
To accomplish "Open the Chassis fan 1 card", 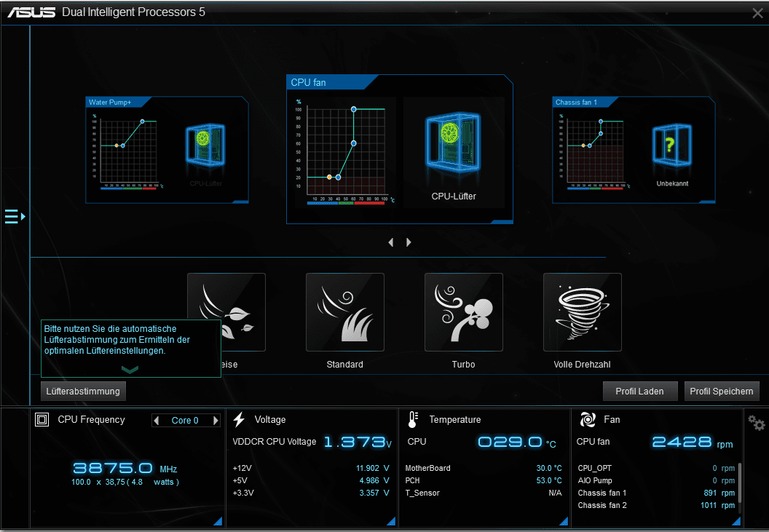I will coord(634,149).
